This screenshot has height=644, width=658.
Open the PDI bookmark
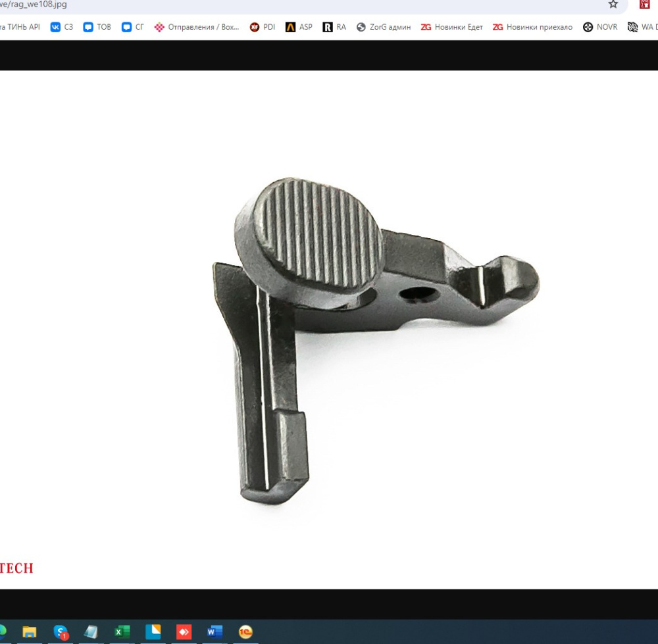pos(263,27)
